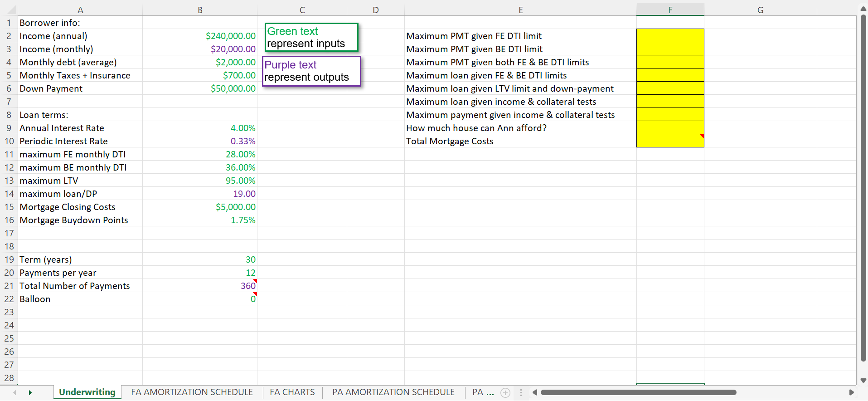This screenshot has width=868, height=401.
Task: Select the 4.00% annual interest rate cell
Action: click(200, 128)
